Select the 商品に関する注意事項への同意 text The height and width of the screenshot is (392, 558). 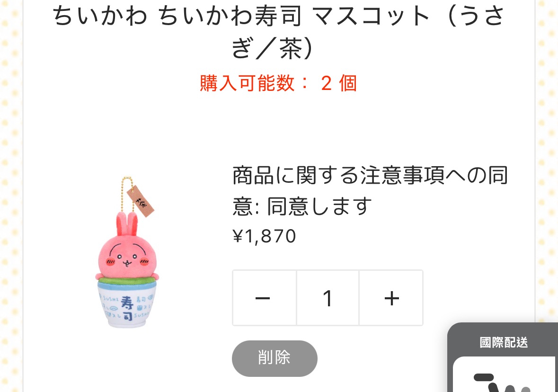point(370,190)
